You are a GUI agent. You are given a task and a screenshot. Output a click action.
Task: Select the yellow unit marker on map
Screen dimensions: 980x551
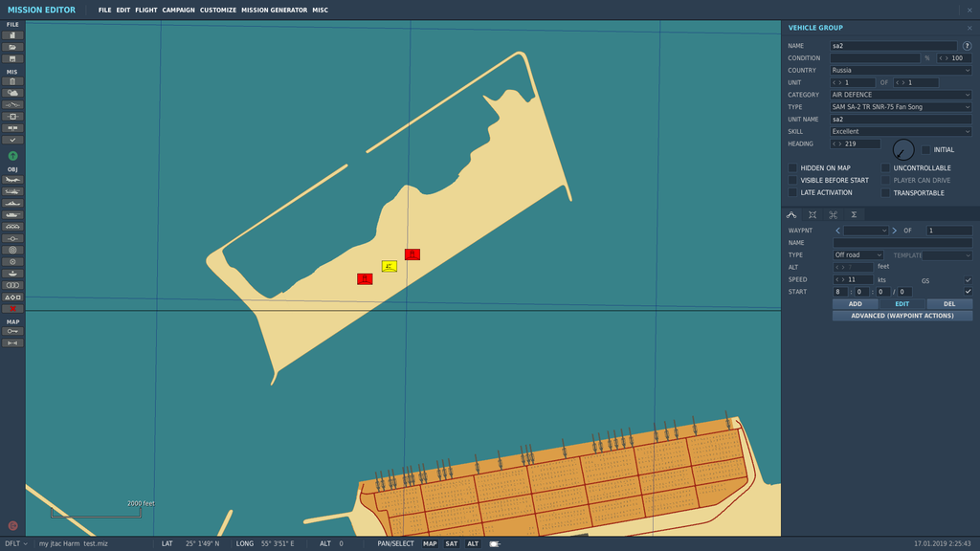click(x=389, y=266)
